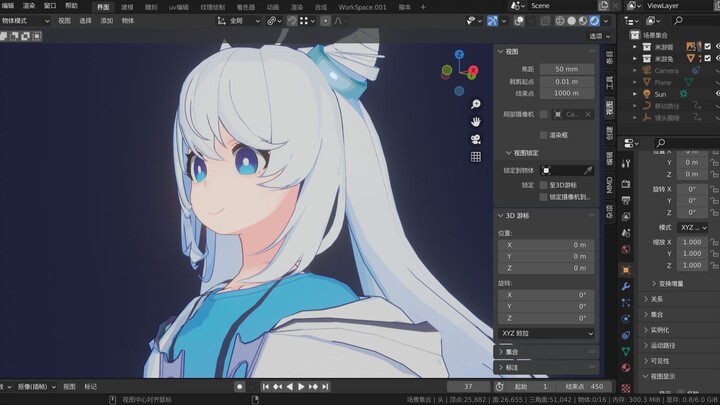Open the Object Data green triangle tab
This screenshot has width=720, height=405.
tap(625, 351)
